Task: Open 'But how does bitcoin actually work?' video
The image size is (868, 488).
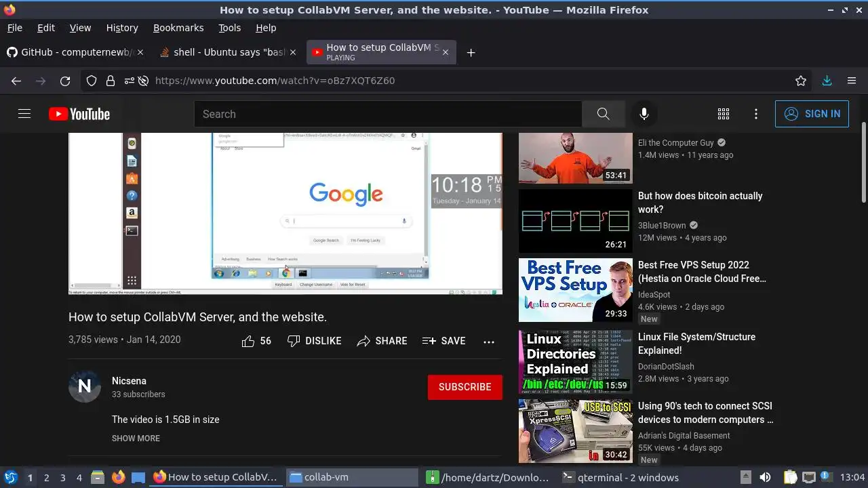Action: coord(701,203)
